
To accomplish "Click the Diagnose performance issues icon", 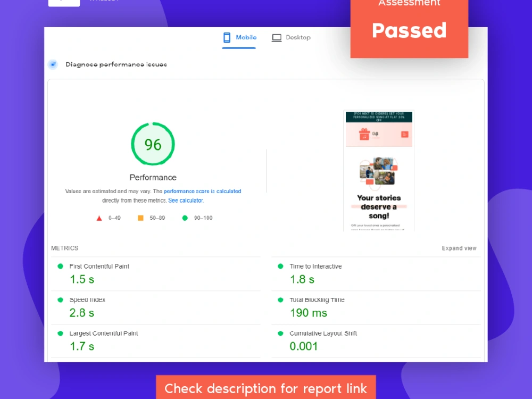I will [53, 64].
